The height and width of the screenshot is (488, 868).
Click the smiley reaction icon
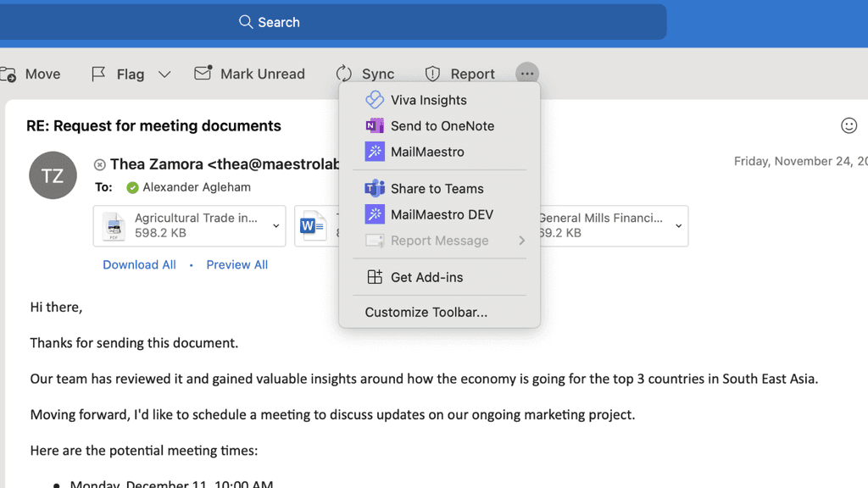849,125
